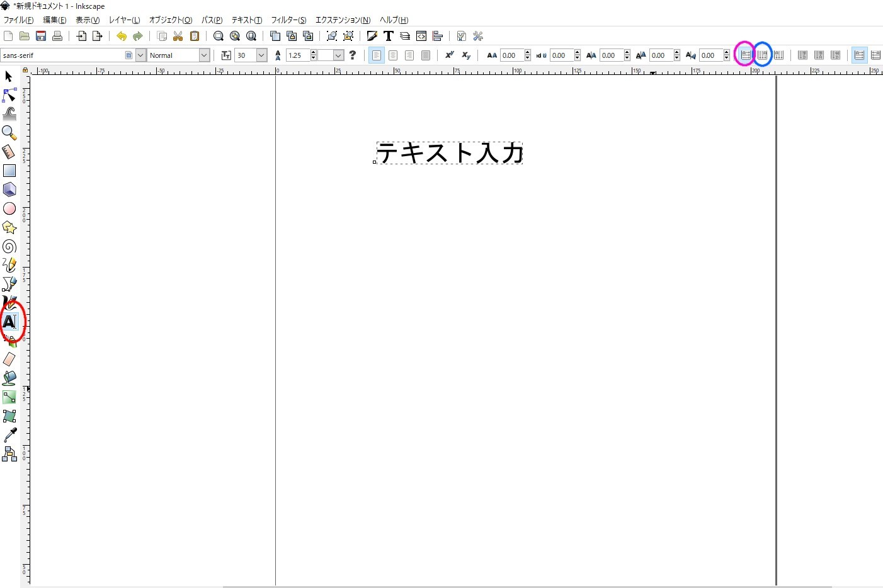Viewport: 883px width, 588px height.
Task: Redo the last undone action
Action: (x=138, y=37)
